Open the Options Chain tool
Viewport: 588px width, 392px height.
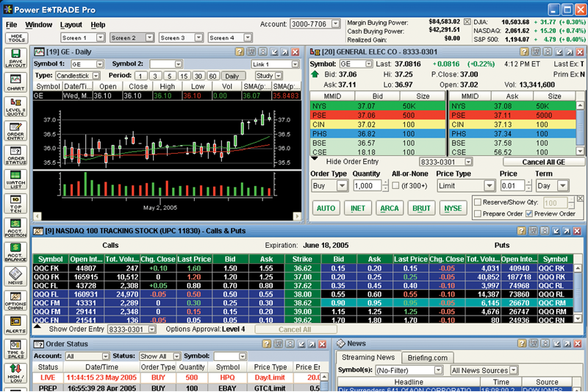[x=15, y=301]
